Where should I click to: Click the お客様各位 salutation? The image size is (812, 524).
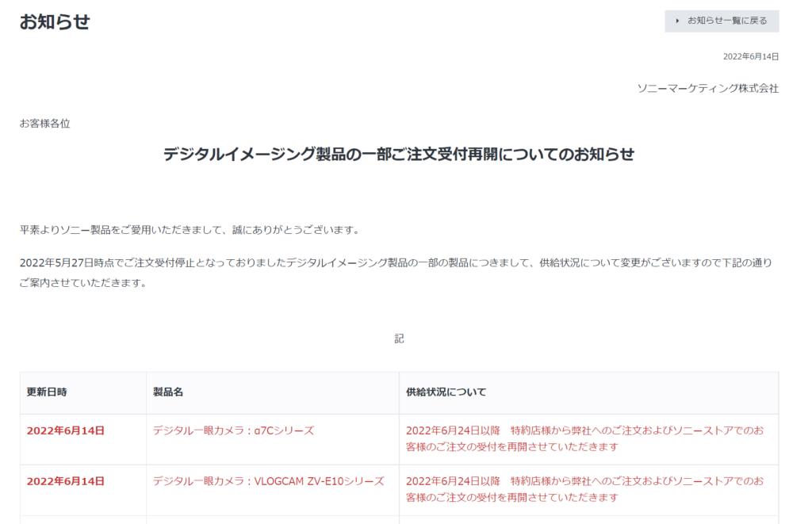pos(45,124)
